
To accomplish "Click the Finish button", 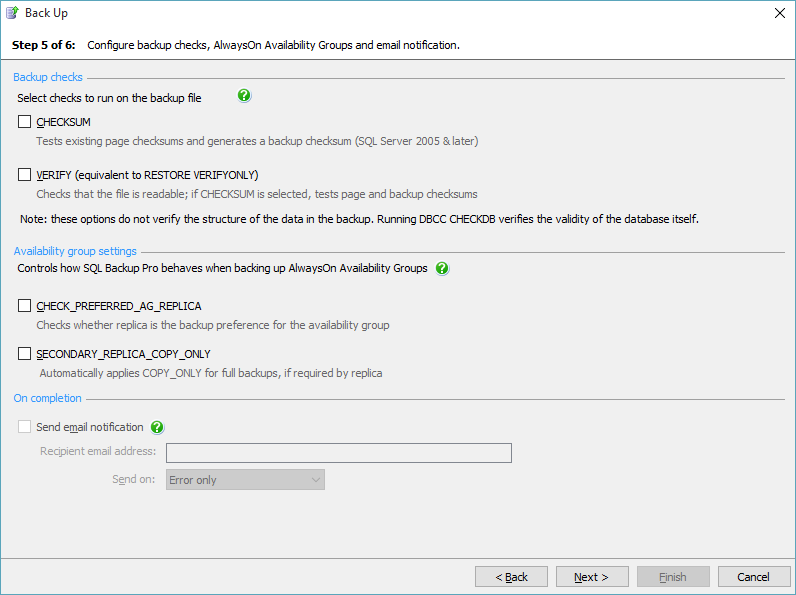I will [672, 577].
